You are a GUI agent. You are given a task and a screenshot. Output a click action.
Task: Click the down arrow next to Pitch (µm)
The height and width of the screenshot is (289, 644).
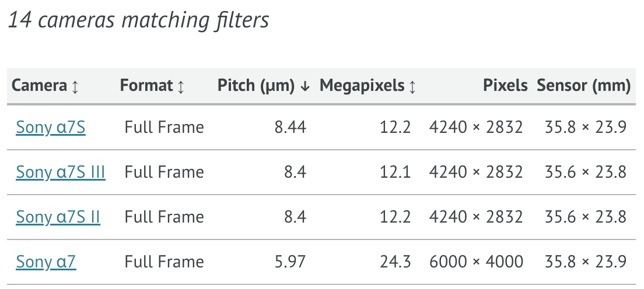pyautogui.click(x=304, y=86)
